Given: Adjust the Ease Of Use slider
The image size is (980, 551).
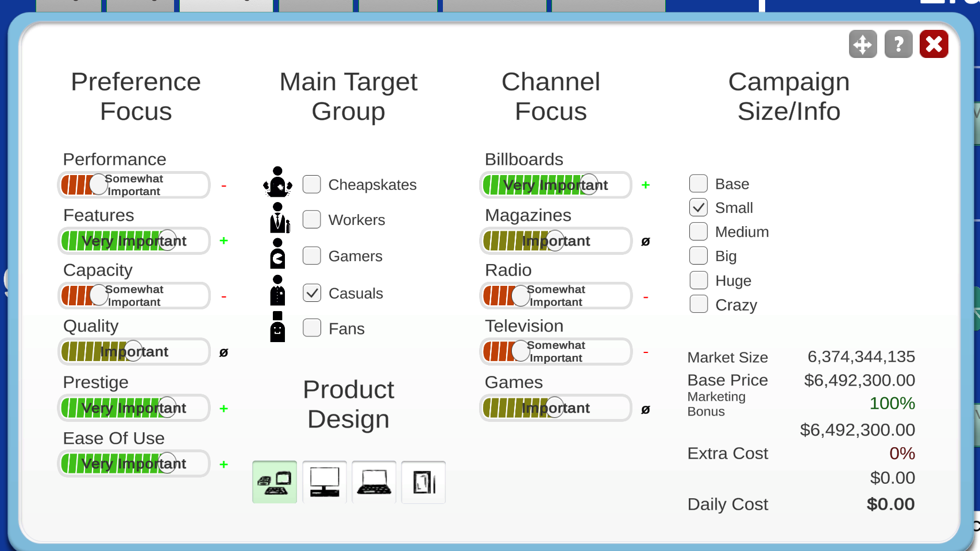Looking at the screenshot, I should click(134, 463).
